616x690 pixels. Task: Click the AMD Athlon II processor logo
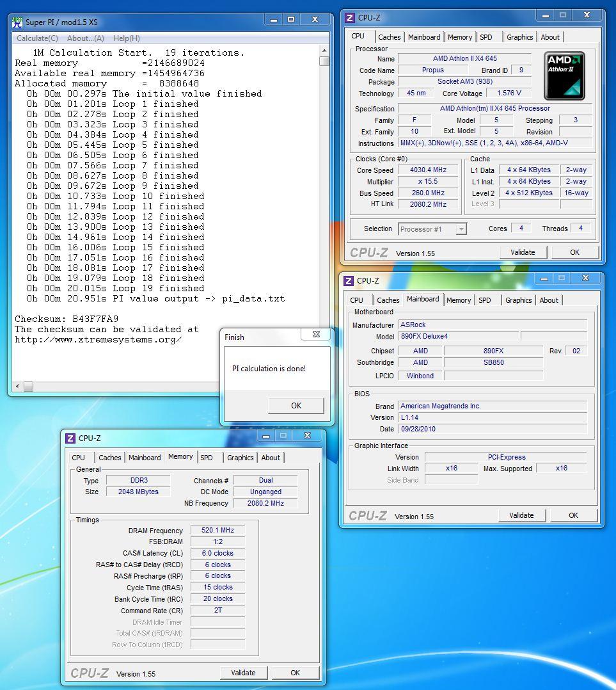pos(564,76)
